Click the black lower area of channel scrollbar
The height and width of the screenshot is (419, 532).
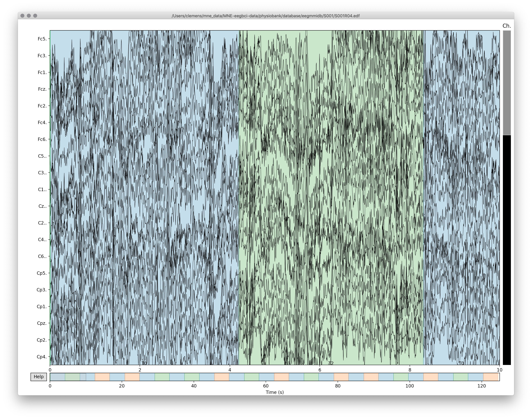click(x=507, y=250)
